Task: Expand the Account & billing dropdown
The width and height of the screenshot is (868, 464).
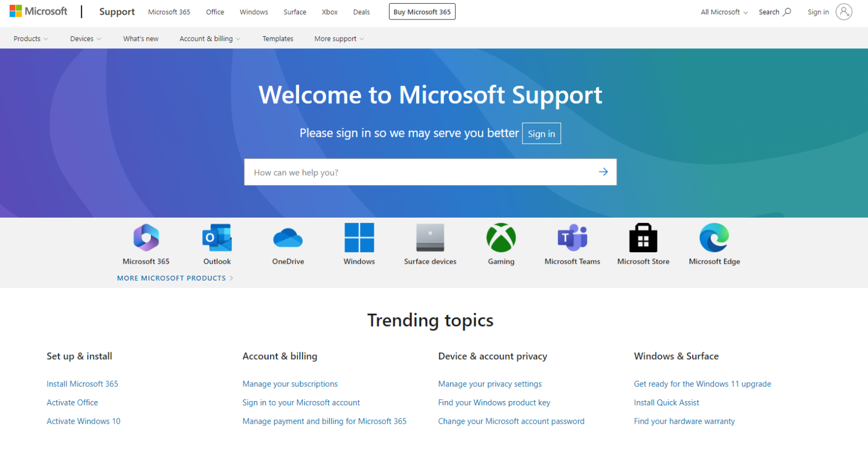Action: [210, 39]
